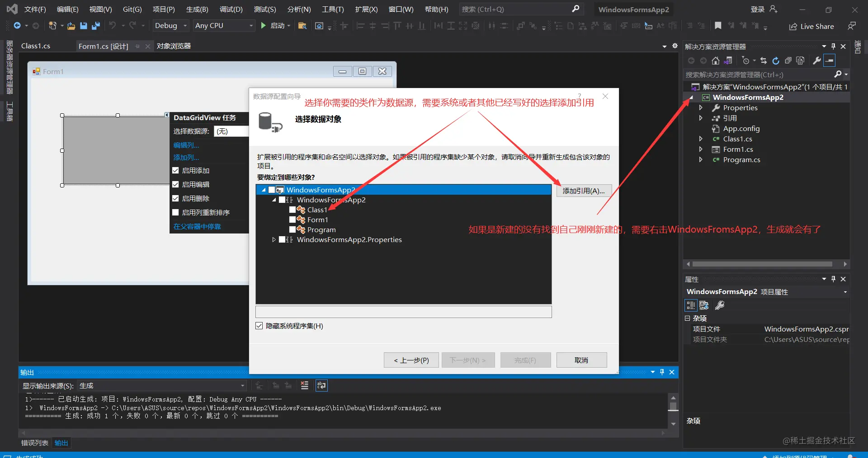
Task: Open the 调试(D) menu
Action: pos(231,9)
